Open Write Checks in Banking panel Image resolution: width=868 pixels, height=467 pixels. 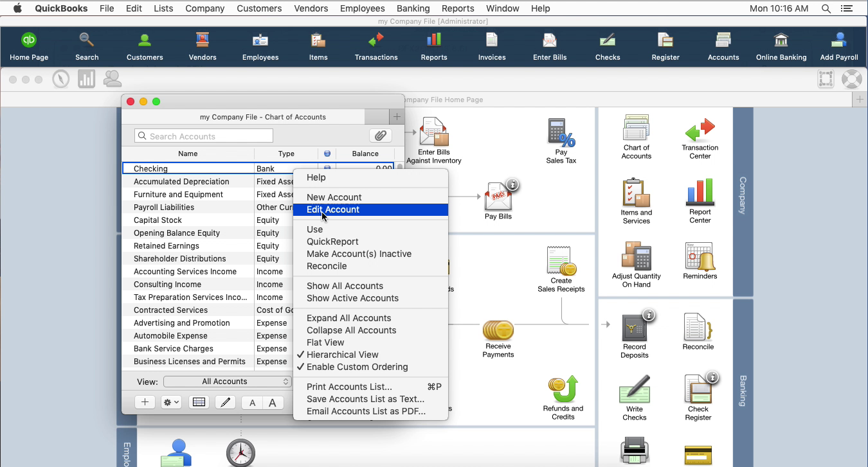(x=635, y=398)
